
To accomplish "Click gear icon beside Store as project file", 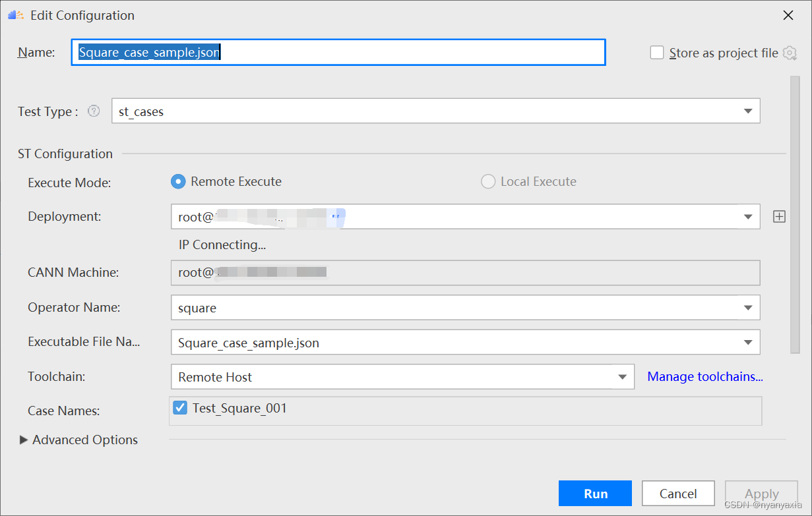I will click(789, 53).
